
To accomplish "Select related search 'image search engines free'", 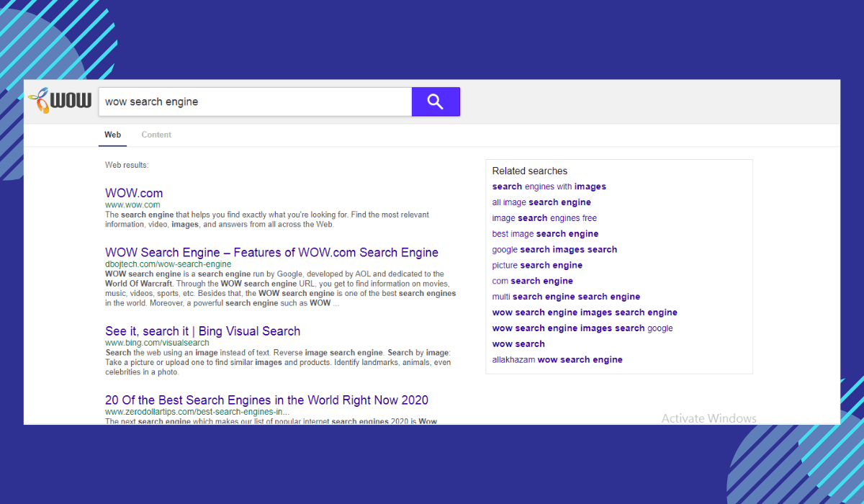I will tap(544, 218).
